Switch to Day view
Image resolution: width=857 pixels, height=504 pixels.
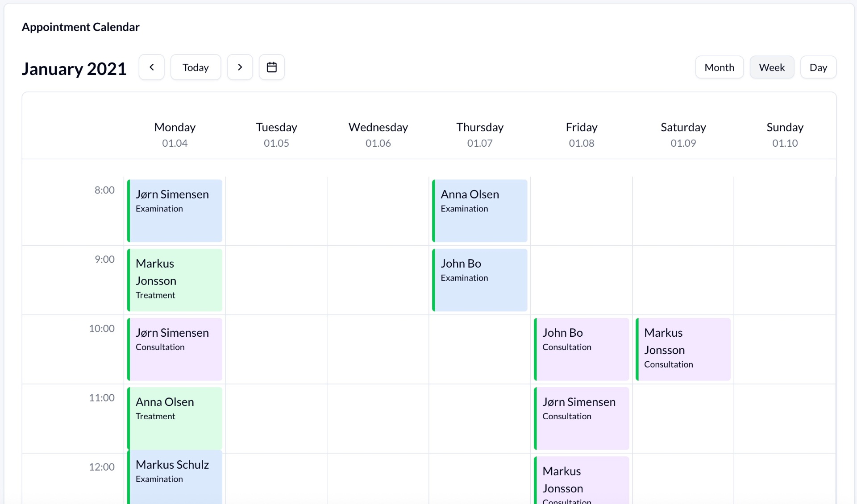pyautogui.click(x=818, y=67)
